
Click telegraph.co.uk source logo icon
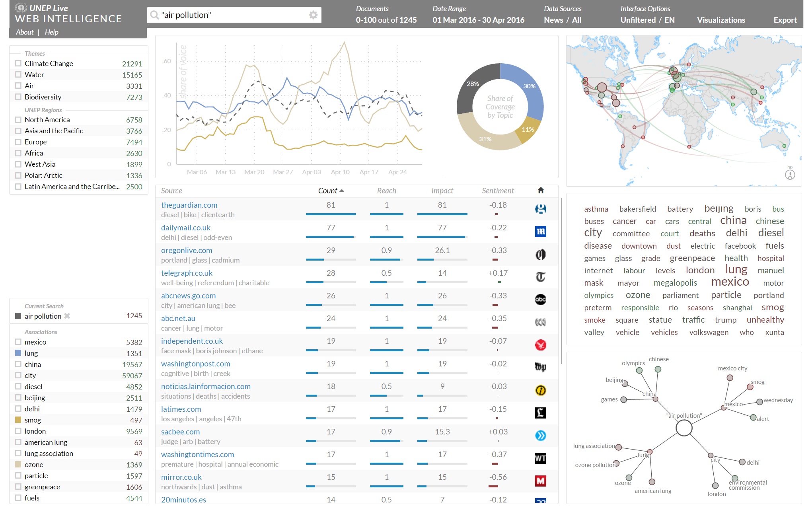541,277
